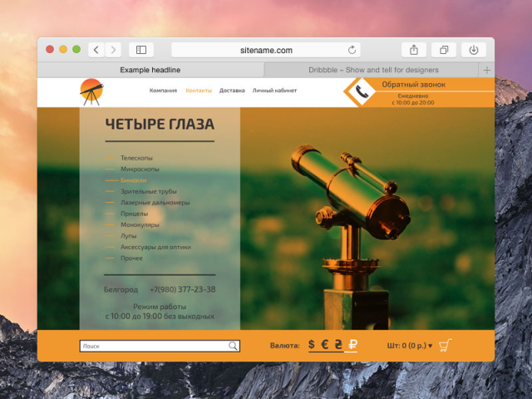Select the ruble currency symbol
The image size is (532, 399).
click(x=352, y=345)
